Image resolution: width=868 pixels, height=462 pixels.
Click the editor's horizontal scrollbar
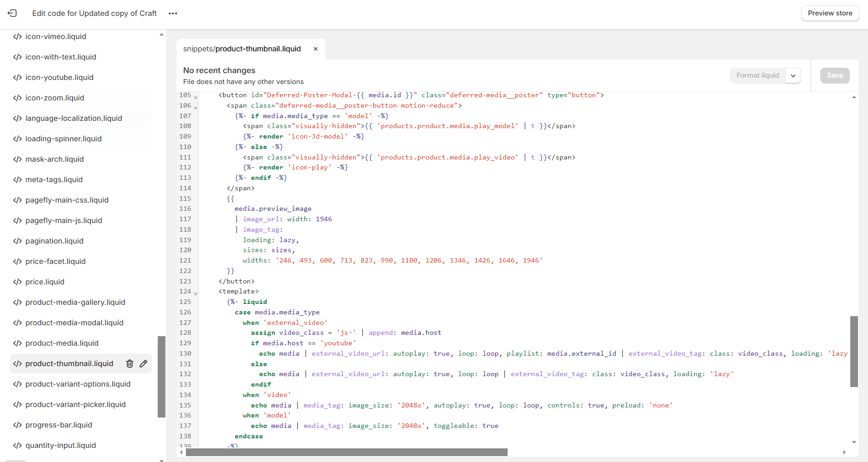coord(346,452)
